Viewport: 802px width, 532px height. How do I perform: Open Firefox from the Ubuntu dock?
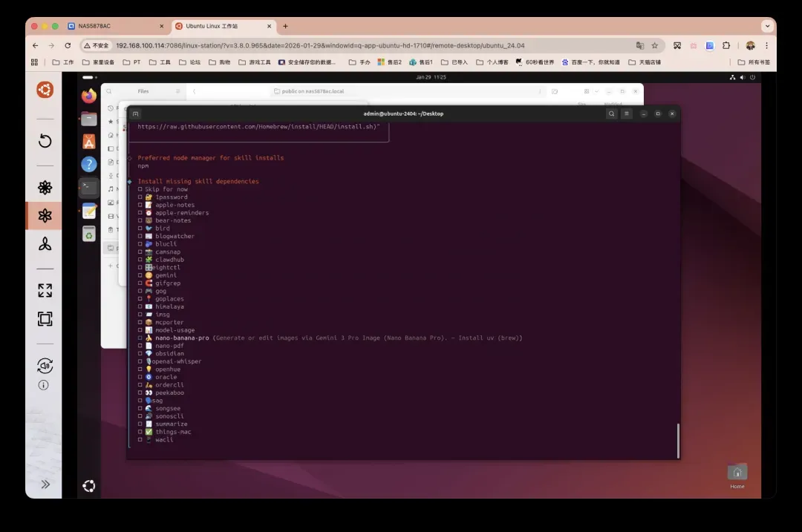pos(89,96)
